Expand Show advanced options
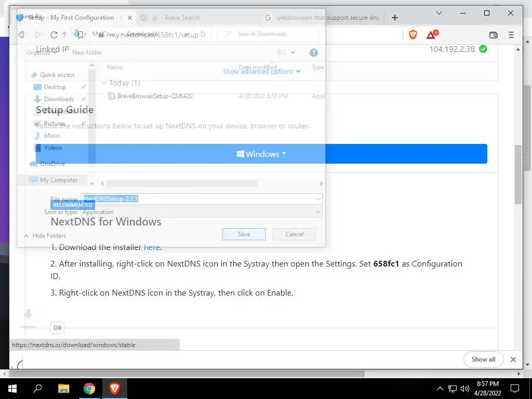Image resolution: width=532 pixels, height=399 pixels. click(x=262, y=71)
